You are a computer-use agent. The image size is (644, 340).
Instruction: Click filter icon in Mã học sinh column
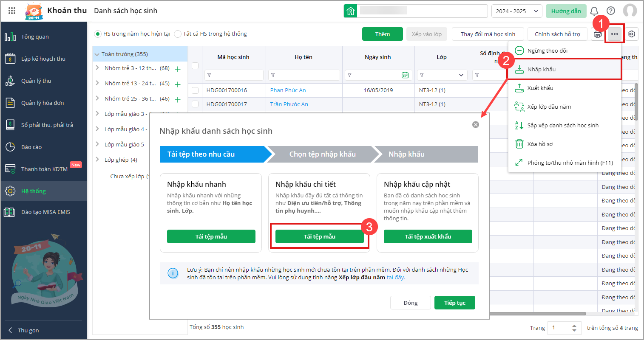209,75
